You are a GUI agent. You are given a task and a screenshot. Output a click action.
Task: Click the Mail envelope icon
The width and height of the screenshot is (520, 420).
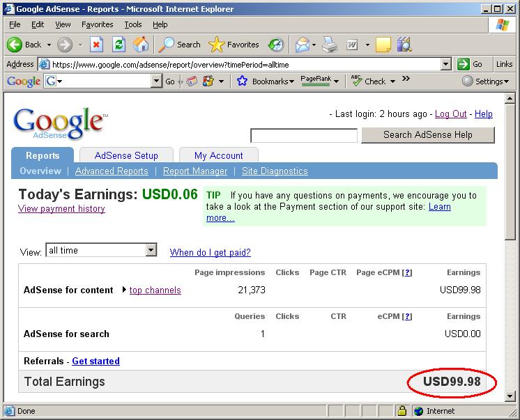[302, 45]
